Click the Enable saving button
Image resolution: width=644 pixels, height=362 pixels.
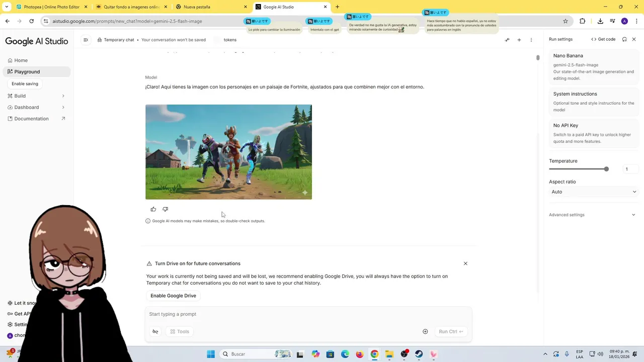[25, 84]
